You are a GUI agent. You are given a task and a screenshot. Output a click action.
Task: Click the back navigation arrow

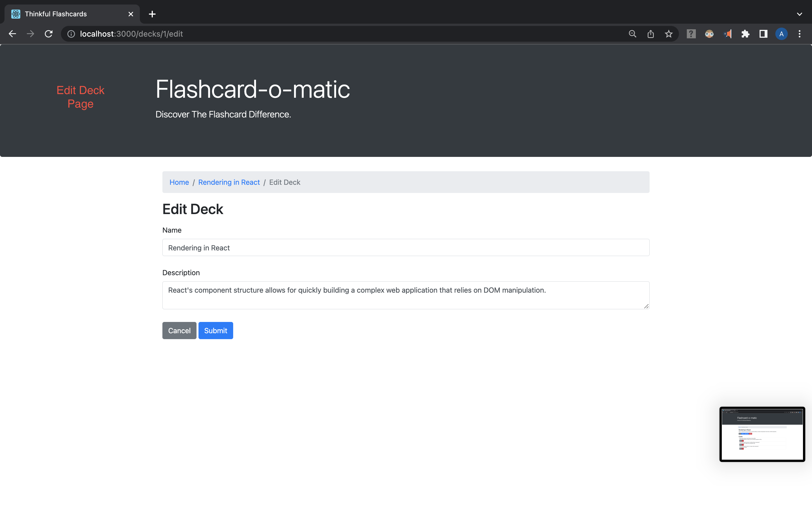coord(12,34)
